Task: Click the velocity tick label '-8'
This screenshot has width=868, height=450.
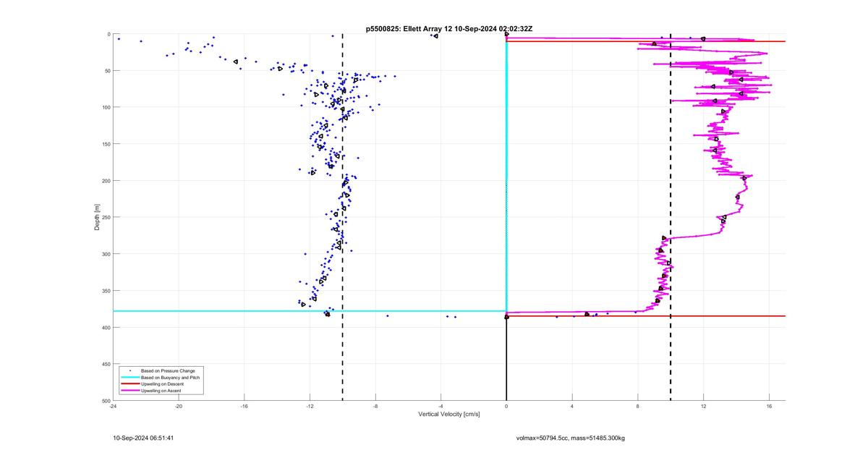Action: coord(375,407)
